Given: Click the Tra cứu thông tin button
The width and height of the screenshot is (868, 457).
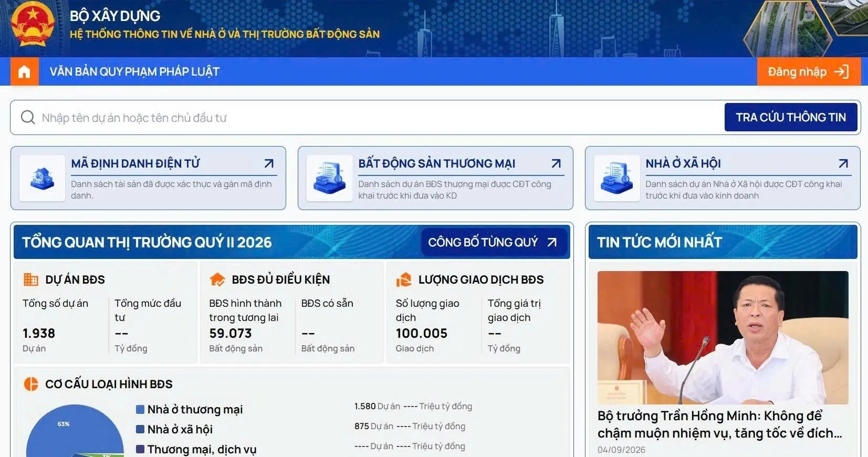Looking at the screenshot, I should pos(791,117).
